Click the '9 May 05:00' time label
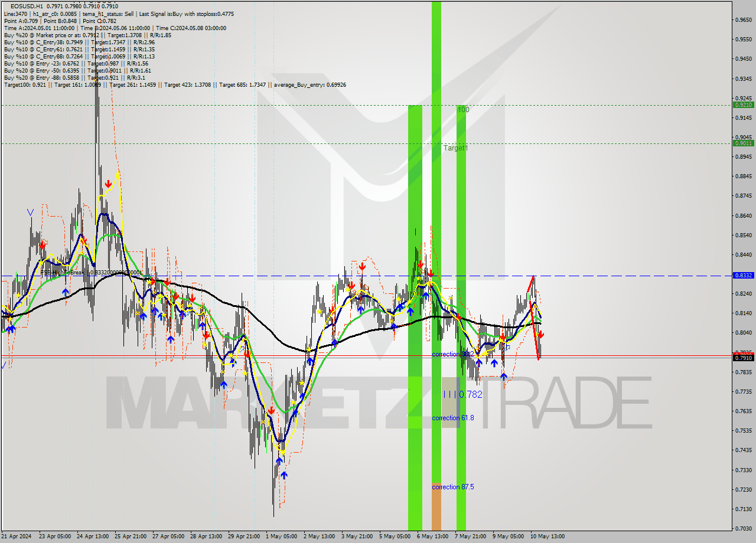The image size is (756, 543). 508,537
